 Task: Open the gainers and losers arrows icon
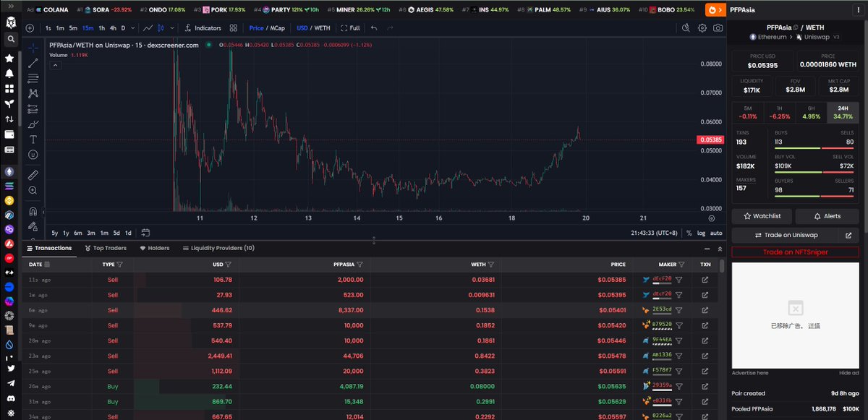click(x=9, y=119)
